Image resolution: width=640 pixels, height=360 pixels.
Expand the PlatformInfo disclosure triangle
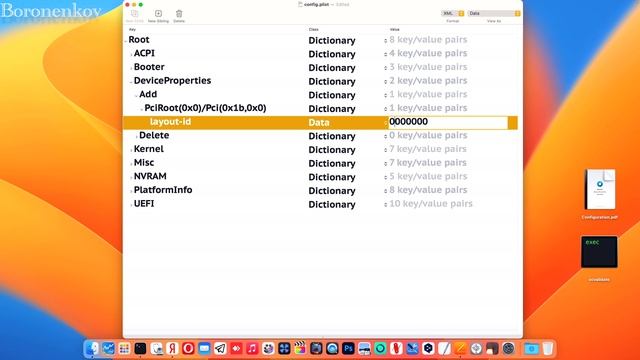tap(131, 191)
